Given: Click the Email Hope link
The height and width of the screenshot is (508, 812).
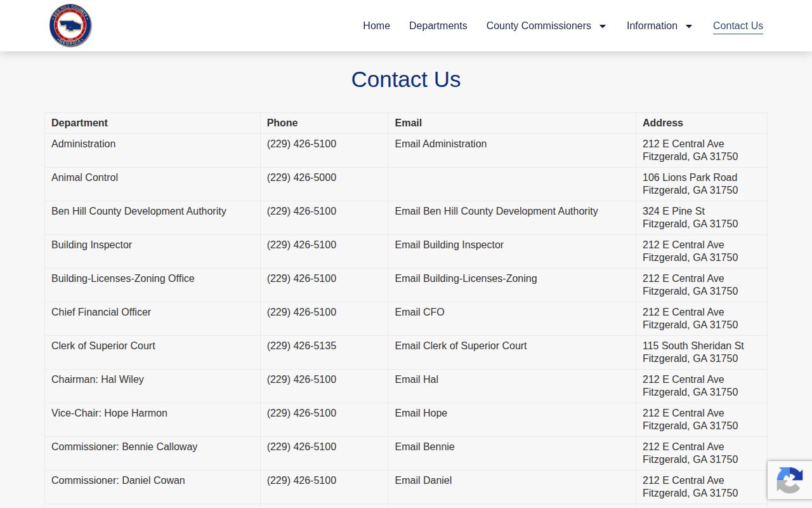Looking at the screenshot, I should click(421, 413).
